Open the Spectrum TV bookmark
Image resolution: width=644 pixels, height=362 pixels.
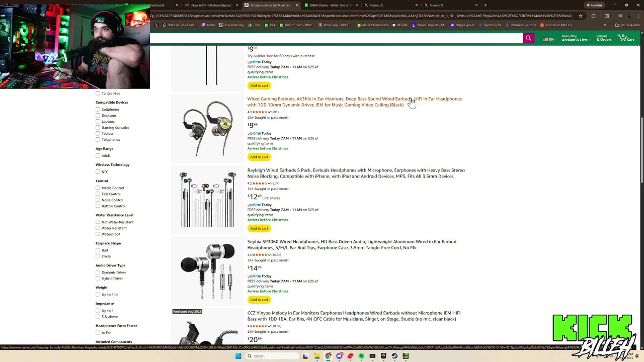490,25
